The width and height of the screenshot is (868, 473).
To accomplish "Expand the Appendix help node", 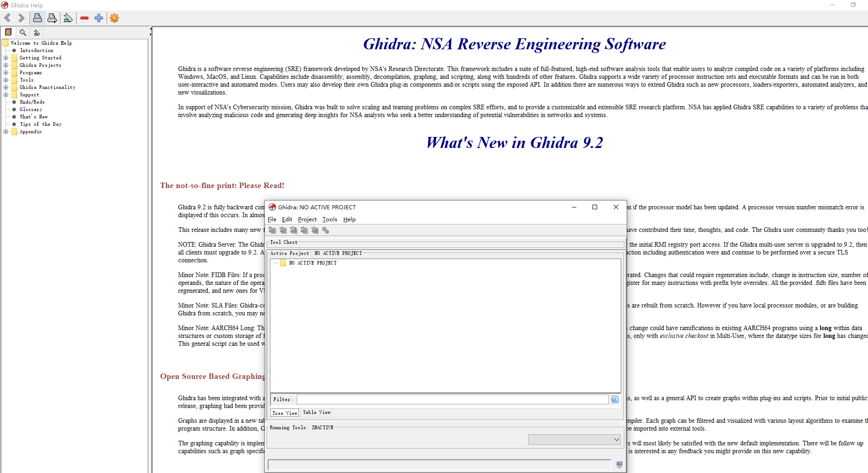I will point(6,131).
